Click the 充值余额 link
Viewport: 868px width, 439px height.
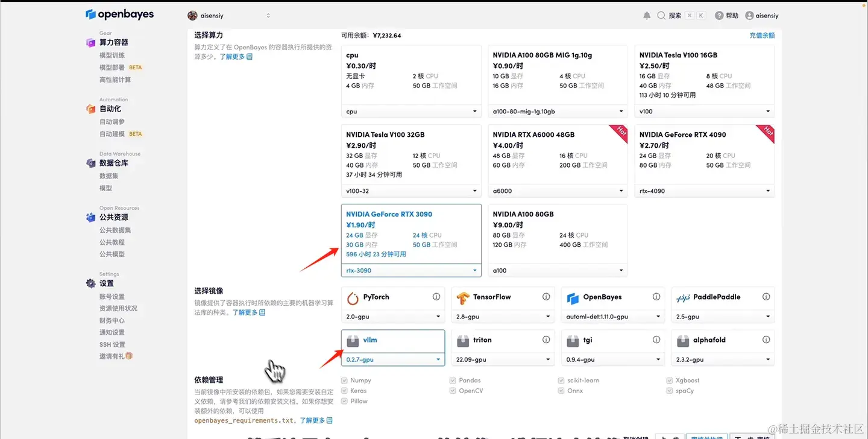point(762,36)
